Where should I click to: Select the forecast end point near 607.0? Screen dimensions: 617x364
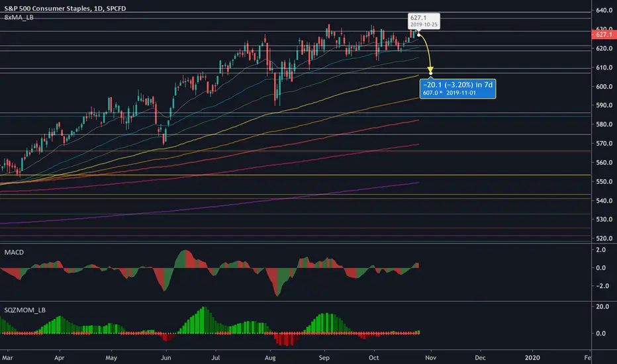[430, 73]
